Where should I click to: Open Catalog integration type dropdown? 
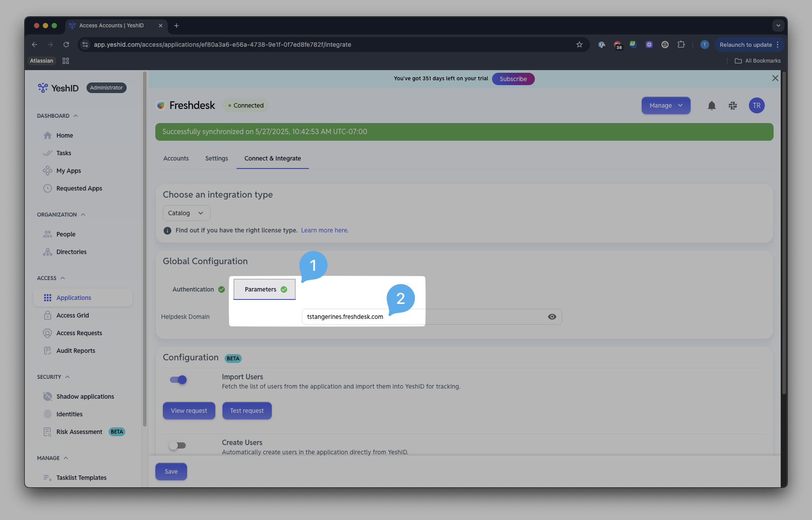[186, 213]
